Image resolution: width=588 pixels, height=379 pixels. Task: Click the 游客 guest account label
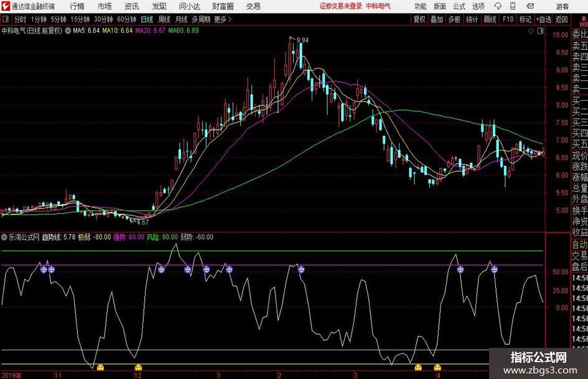pyautogui.click(x=562, y=6)
